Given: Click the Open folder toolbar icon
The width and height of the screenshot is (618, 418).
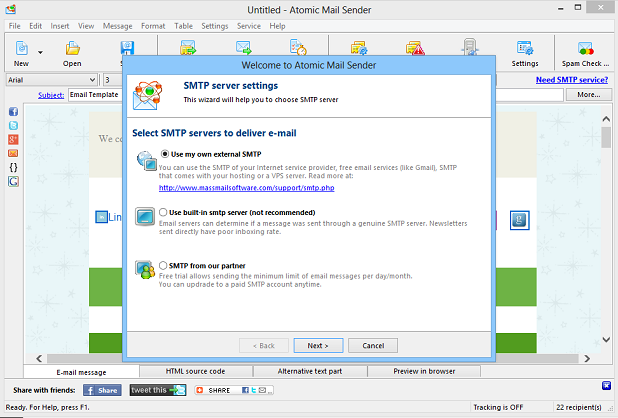Looking at the screenshot, I should [x=73, y=48].
